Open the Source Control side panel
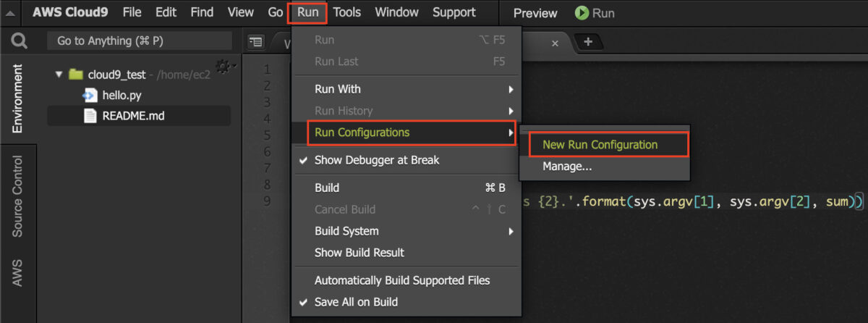This screenshot has width=868, height=323. (18, 196)
